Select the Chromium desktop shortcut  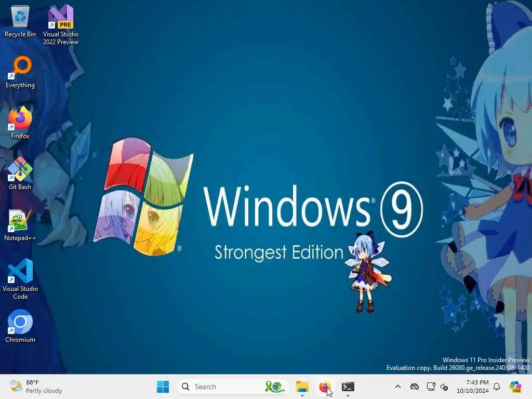(x=20, y=326)
